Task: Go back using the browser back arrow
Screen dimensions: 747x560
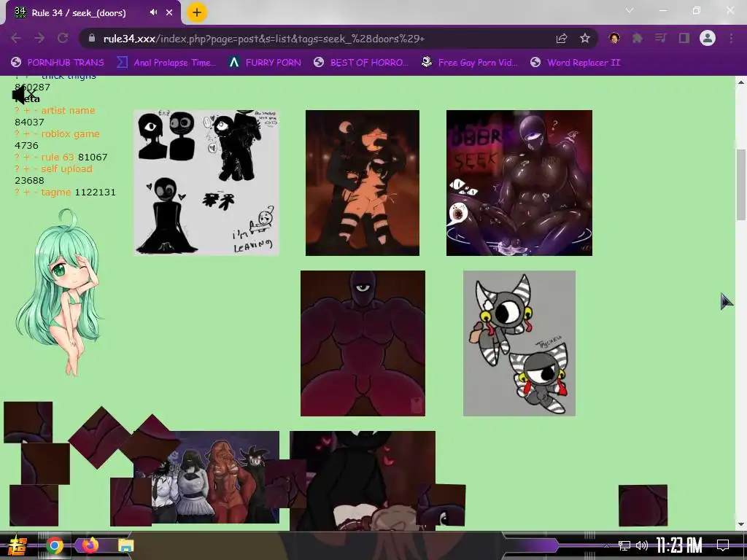Action: pyautogui.click(x=16, y=38)
